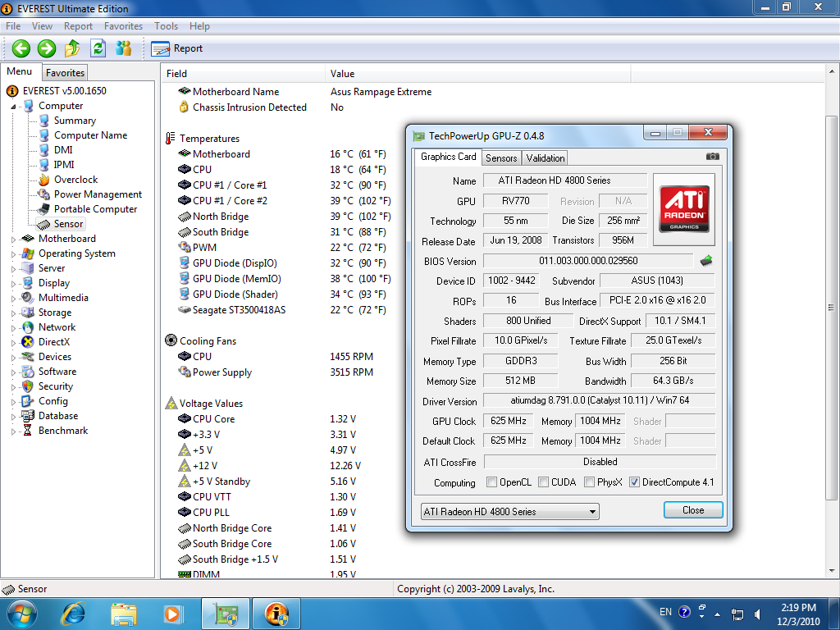
Task: Open Internet Explorer from the taskbar
Action: point(73,614)
